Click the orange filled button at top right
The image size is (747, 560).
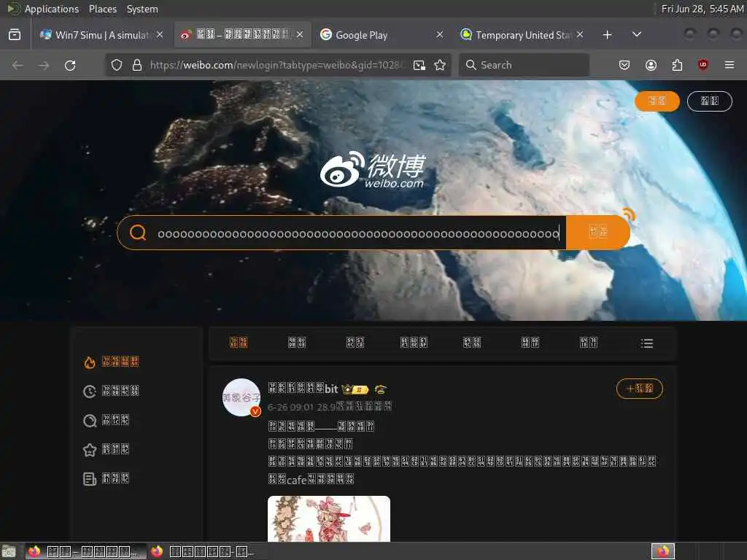click(657, 101)
